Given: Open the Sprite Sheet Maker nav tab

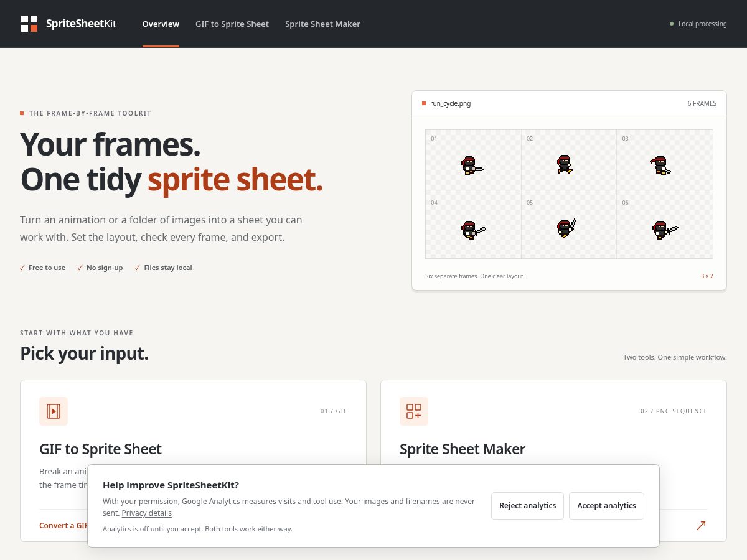Looking at the screenshot, I should pyautogui.click(x=322, y=24).
